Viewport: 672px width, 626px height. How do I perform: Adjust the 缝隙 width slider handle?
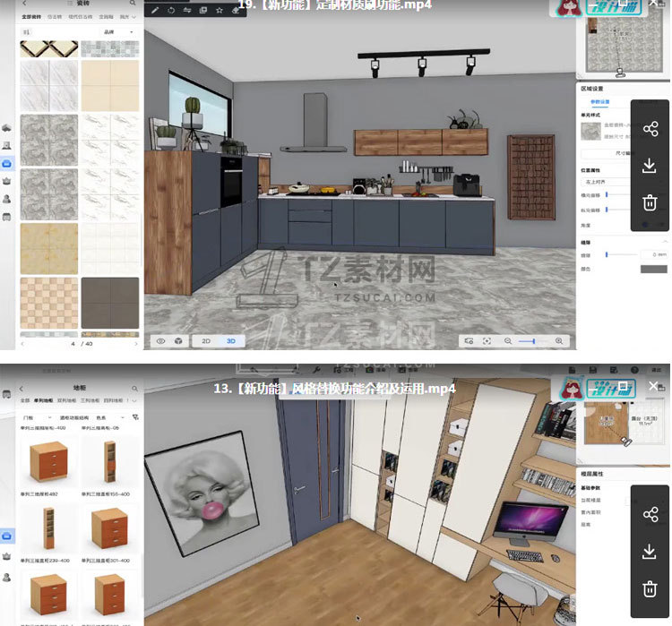[607, 255]
